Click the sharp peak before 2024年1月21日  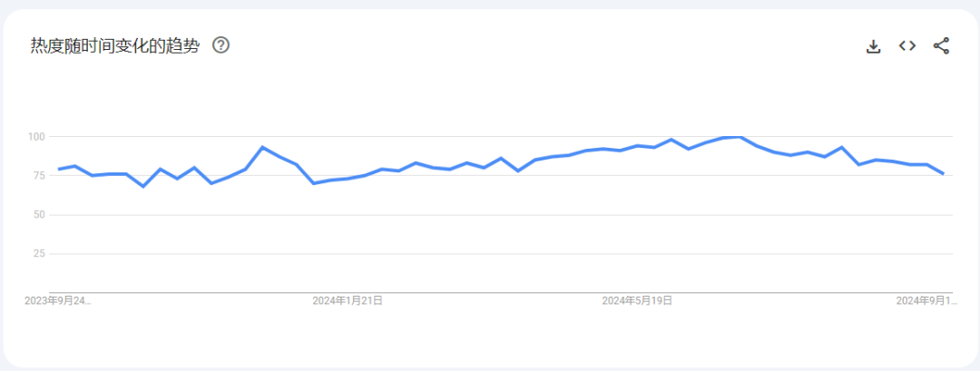pyautogui.click(x=262, y=147)
